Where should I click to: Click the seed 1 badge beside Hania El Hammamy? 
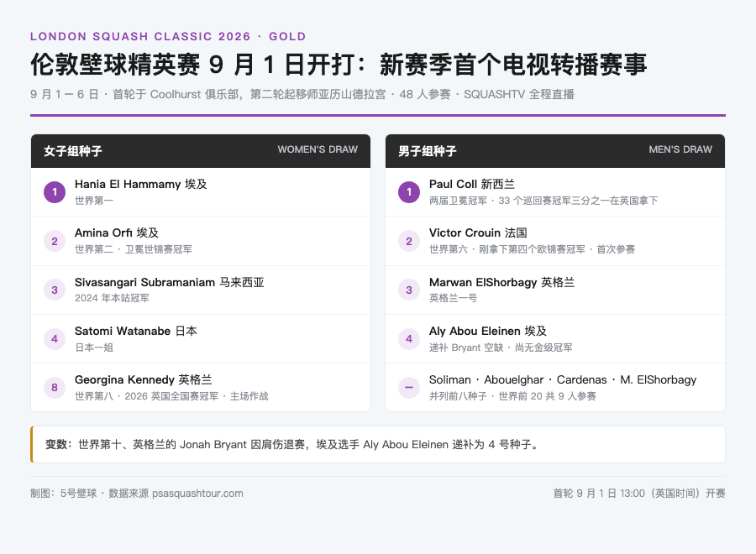[x=55, y=192]
